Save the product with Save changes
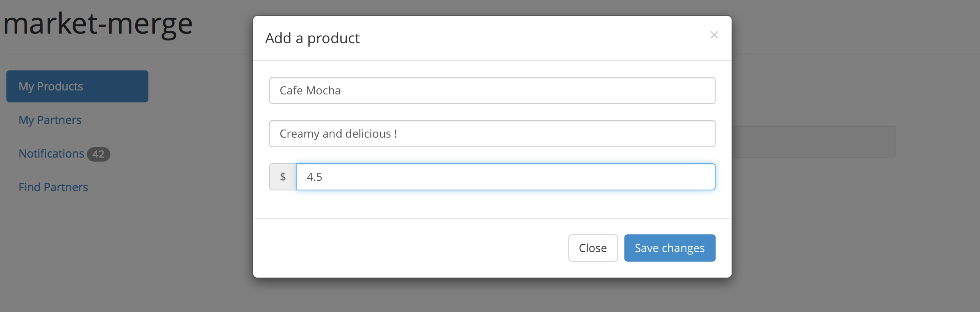 pos(670,248)
